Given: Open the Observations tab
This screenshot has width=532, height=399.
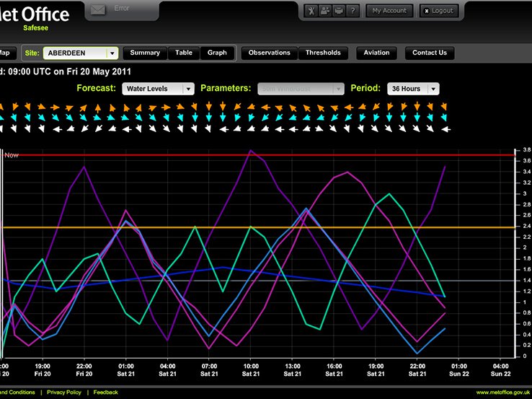Looking at the screenshot, I should (270, 53).
